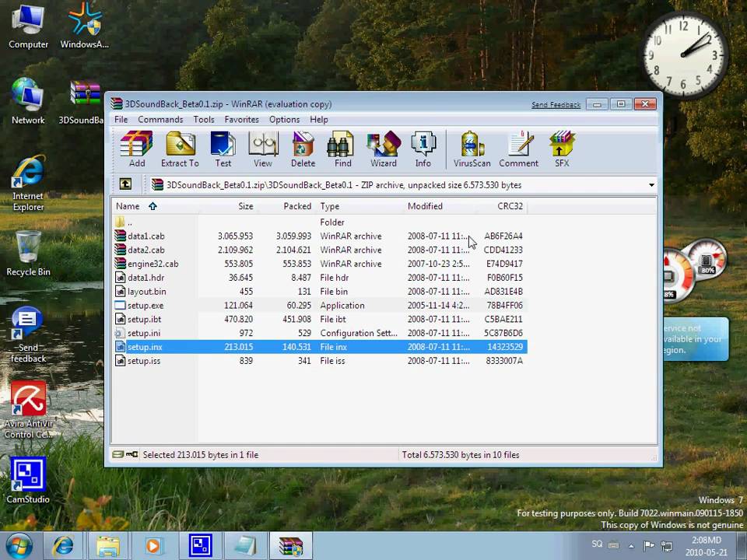Screen dimensions: 747x560
Task: Select the CamStudio desktop shortcut
Action: pyautogui.click(x=28, y=480)
